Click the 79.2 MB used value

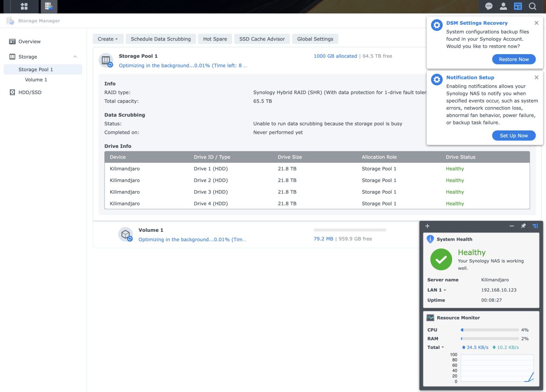(323, 239)
